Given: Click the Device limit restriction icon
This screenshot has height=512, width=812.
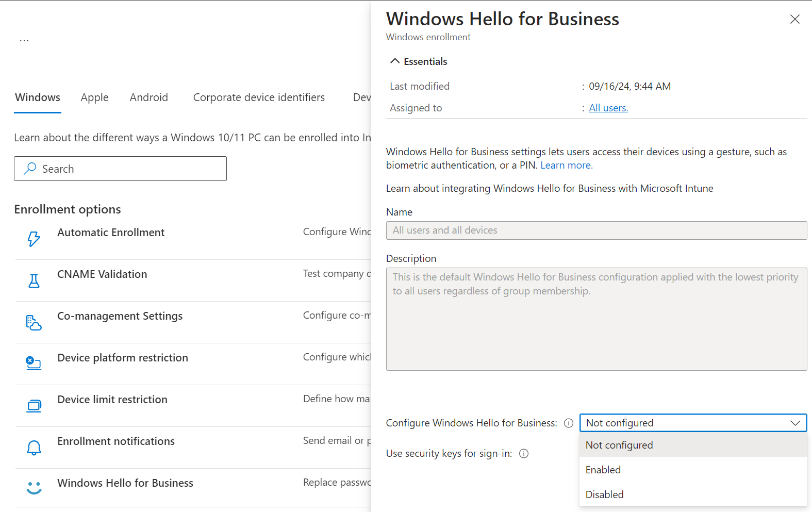Looking at the screenshot, I should (x=34, y=406).
